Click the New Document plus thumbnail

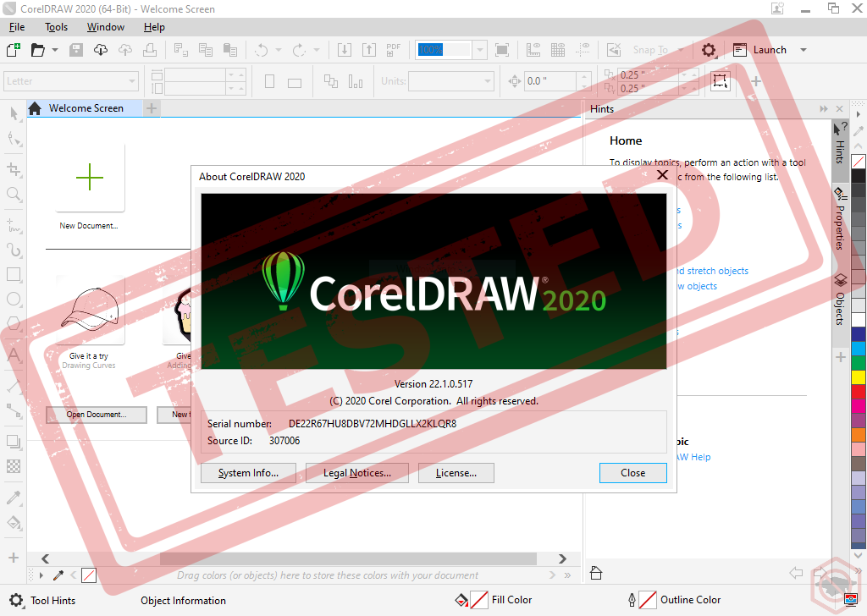(90, 178)
